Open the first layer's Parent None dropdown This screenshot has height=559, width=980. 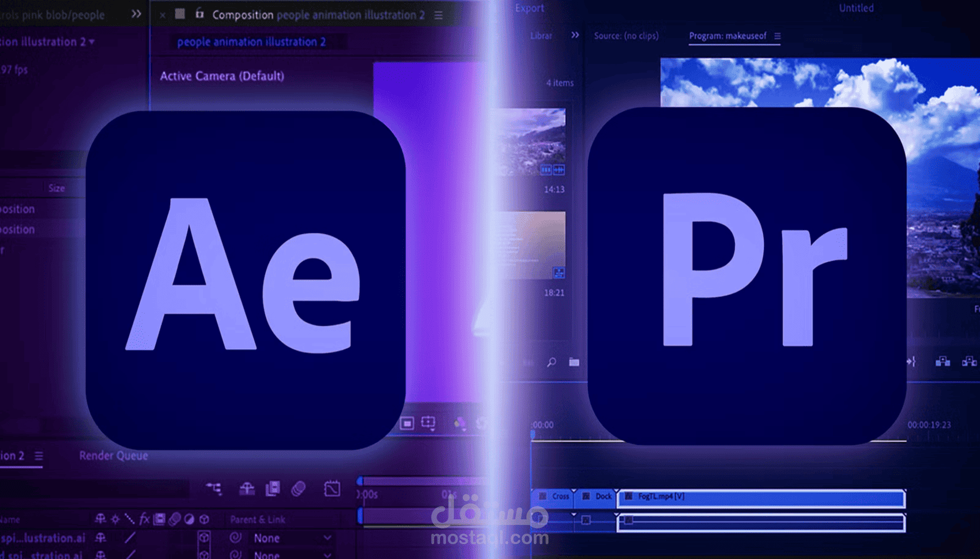tap(292, 538)
